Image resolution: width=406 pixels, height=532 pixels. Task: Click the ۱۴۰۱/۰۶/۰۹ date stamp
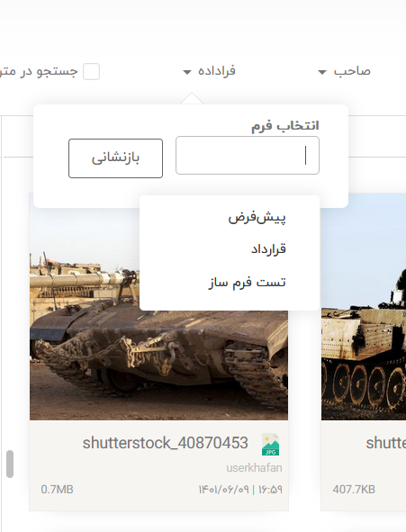point(223,490)
